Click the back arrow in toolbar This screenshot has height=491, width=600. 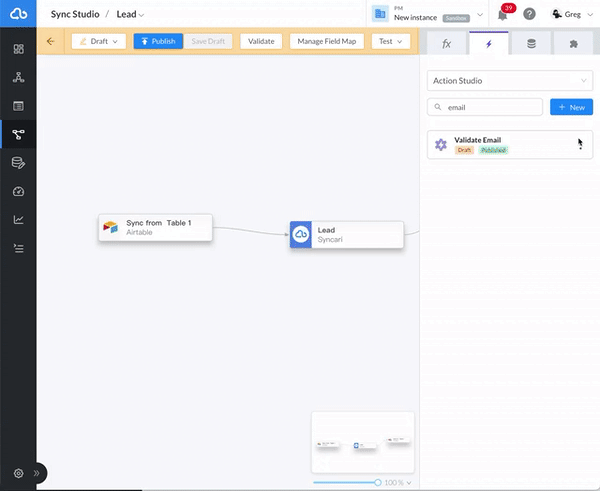51,41
